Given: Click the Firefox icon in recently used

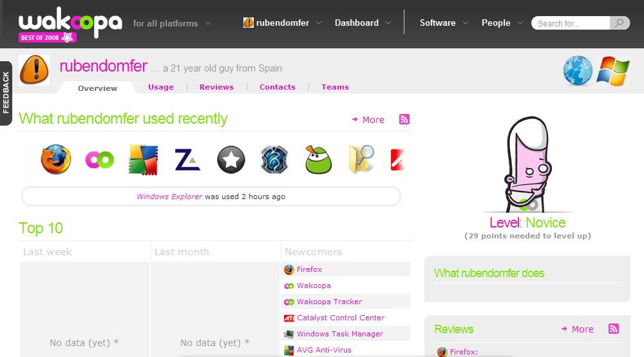Looking at the screenshot, I should 56,159.
